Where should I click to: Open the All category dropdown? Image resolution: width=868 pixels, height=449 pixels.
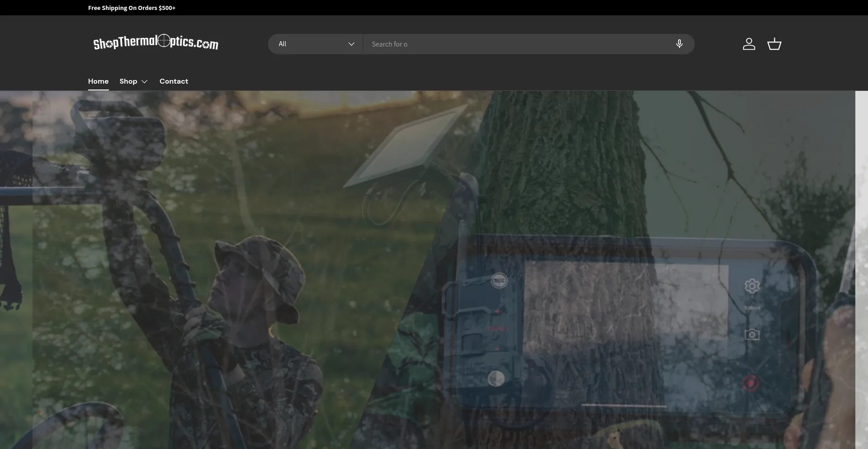coord(315,44)
